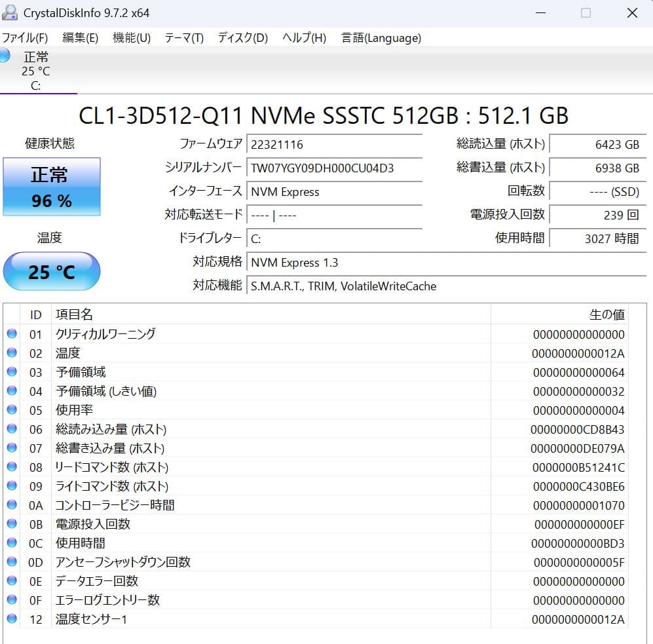Select the firmware value field showing 22321116
The width and height of the screenshot is (653, 644).
pos(335,144)
